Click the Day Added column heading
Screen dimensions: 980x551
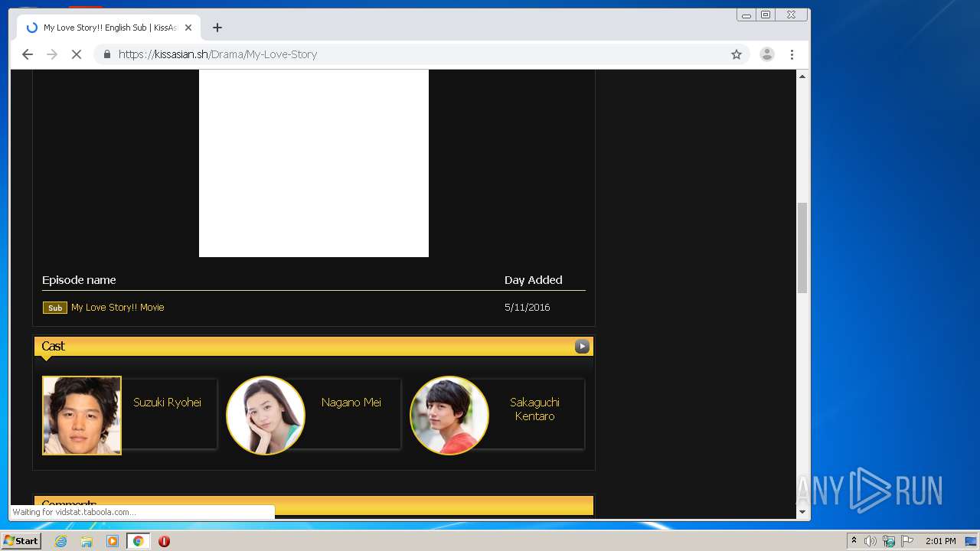[533, 280]
